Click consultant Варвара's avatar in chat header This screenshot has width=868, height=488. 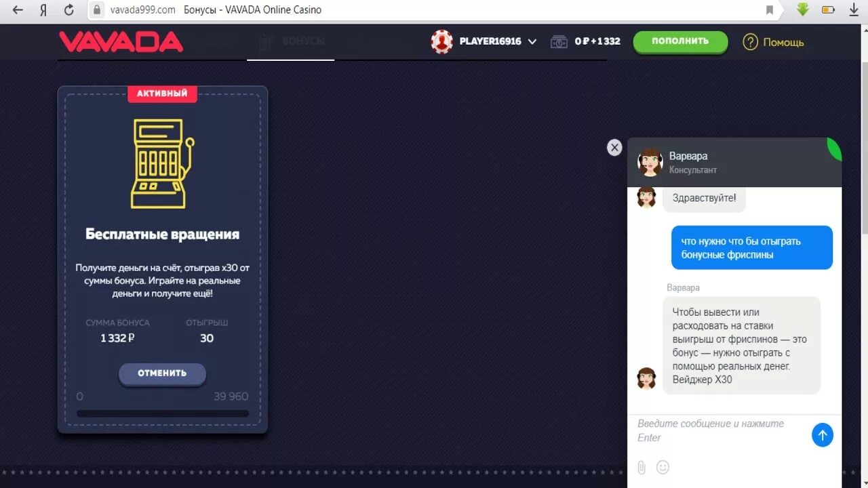tap(650, 162)
